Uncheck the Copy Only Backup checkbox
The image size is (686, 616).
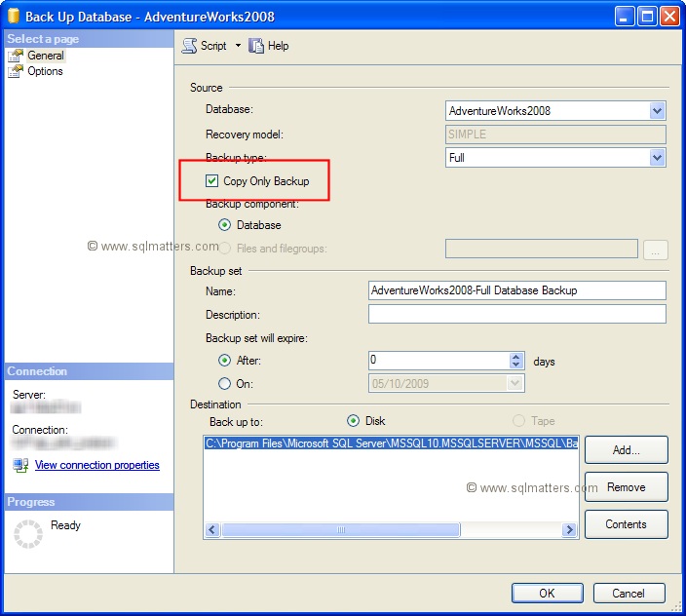pyautogui.click(x=211, y=180)
